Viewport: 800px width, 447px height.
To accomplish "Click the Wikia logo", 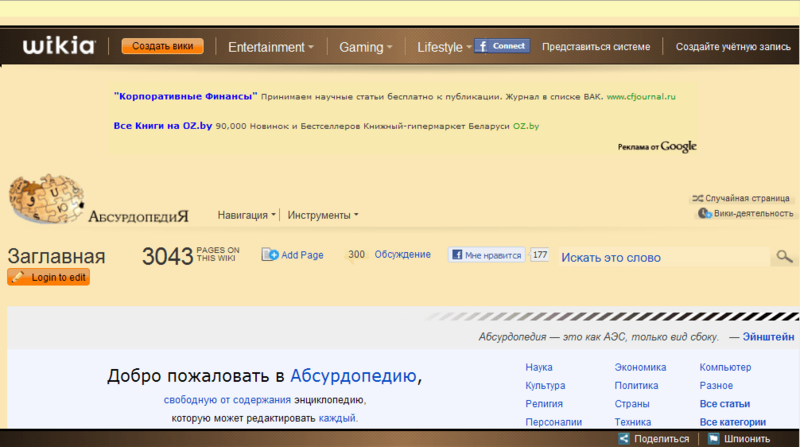I will (x=59, y=45).
